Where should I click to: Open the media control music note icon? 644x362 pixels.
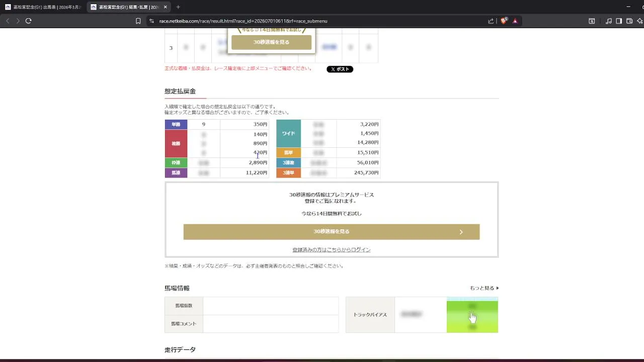point(609,21)
